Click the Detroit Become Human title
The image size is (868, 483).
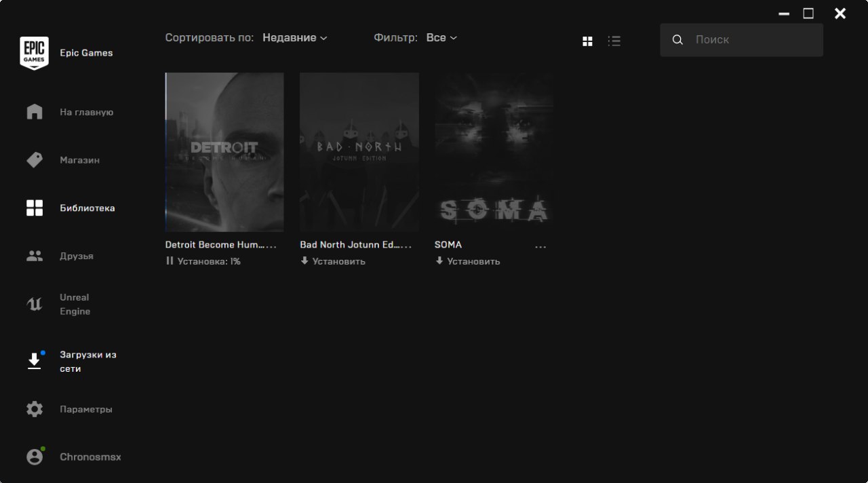(x=214, y=245)
